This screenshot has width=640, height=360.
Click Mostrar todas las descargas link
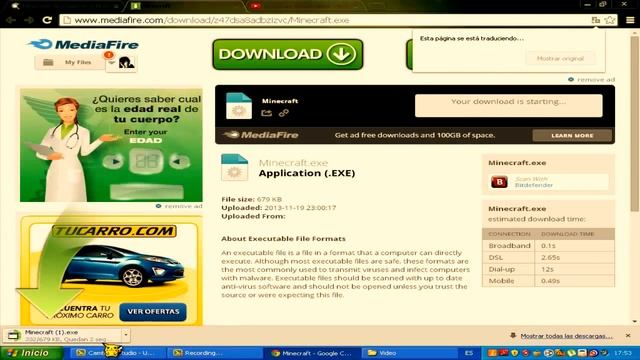point(566,336)
